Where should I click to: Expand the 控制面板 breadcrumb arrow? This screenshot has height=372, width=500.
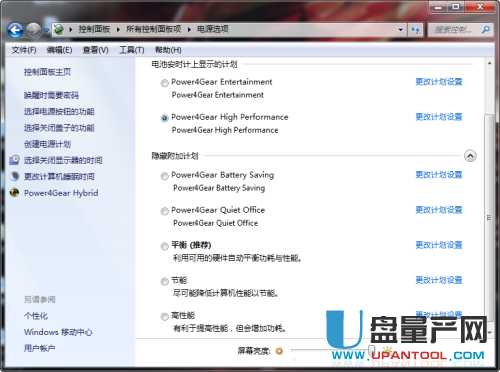pyautogui.click(x=118, y=30)
